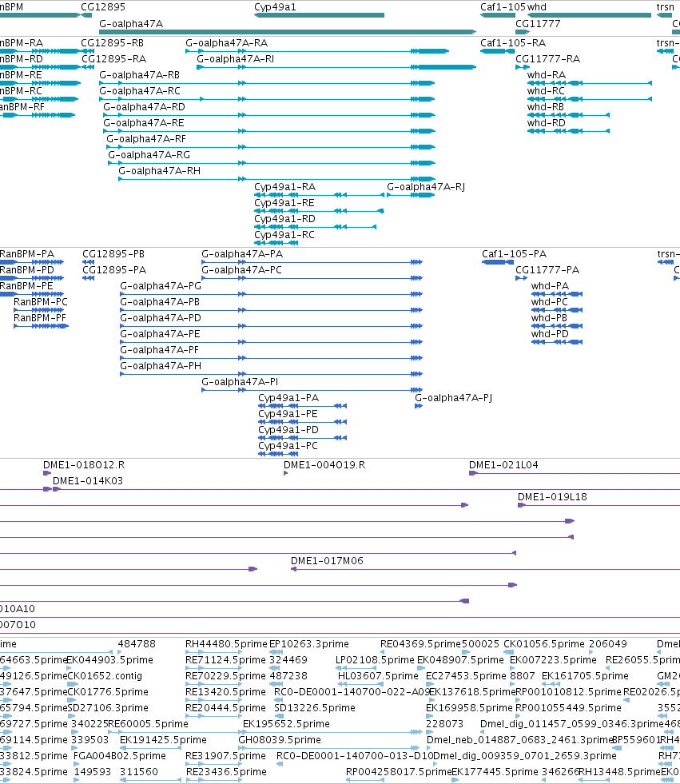
Task: Select protein whd-PA
Action: 550,286
